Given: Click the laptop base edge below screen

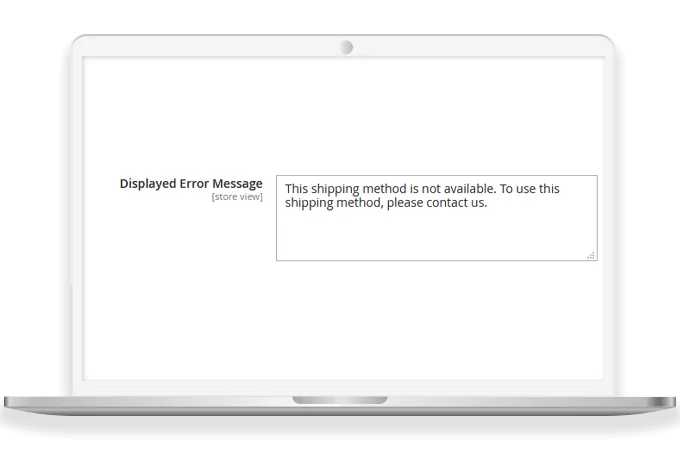Looking at the screenshot, I should [340, 406].
